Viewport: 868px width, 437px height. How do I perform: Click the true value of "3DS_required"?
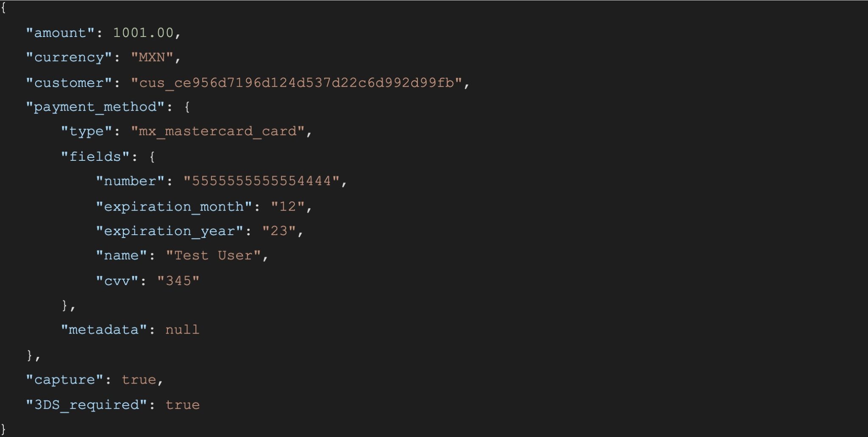click(x=182, y=405)
